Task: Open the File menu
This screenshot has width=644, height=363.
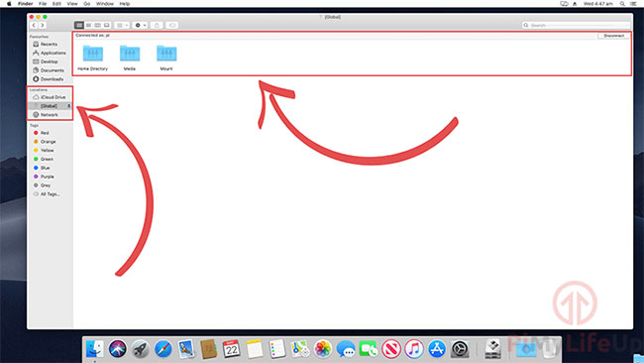Action: 43,4
